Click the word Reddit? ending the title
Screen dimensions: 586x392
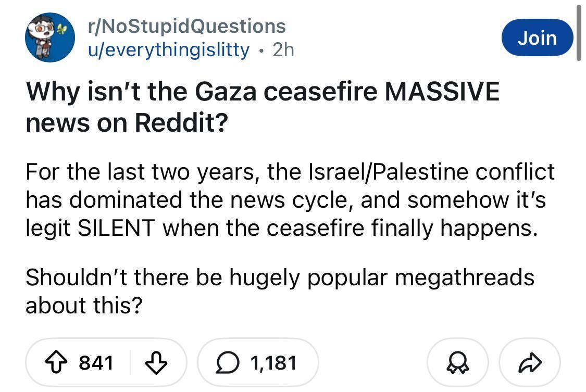coord(181,122)
